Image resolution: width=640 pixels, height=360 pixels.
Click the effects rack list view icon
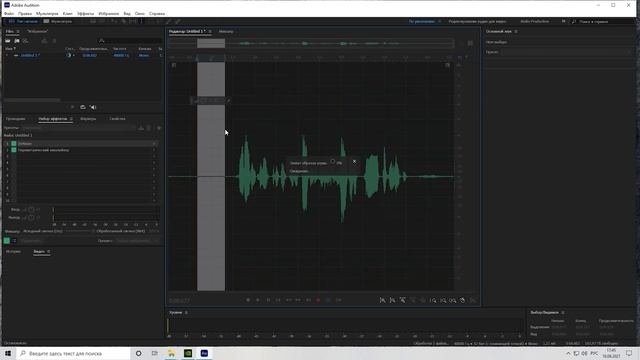(x=14, y=241)
